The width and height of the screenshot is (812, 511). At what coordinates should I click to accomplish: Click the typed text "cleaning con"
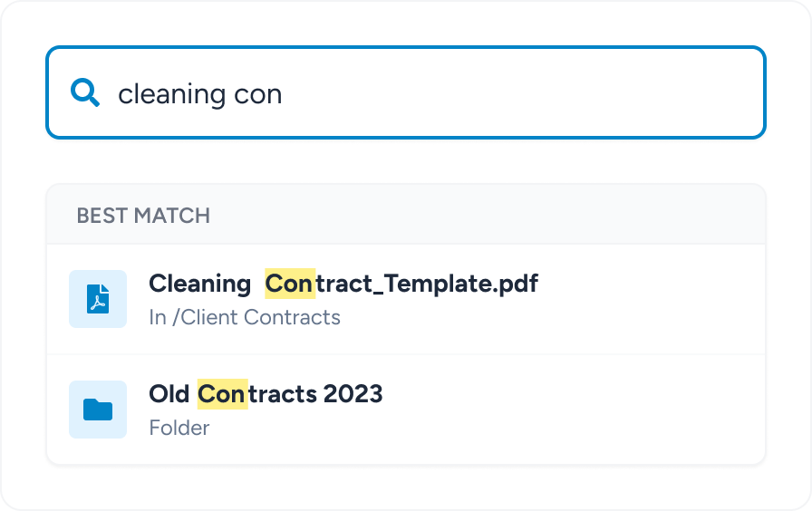(x=200, y=93)
